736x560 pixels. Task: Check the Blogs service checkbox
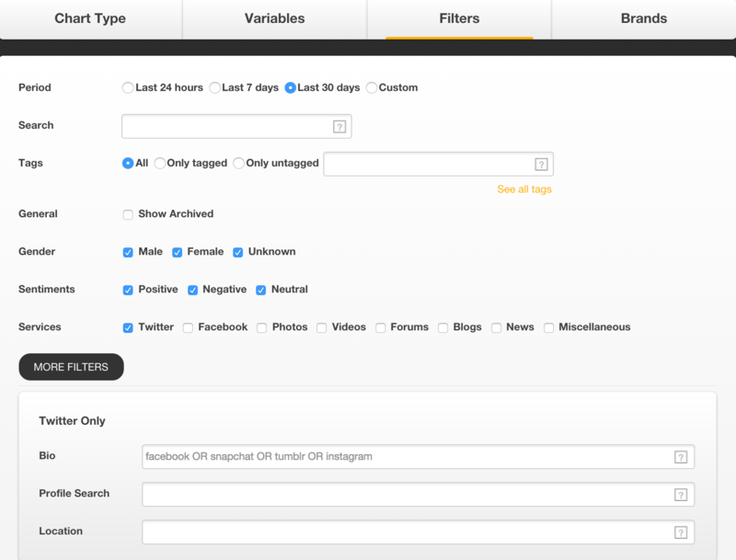click(443, 327)
